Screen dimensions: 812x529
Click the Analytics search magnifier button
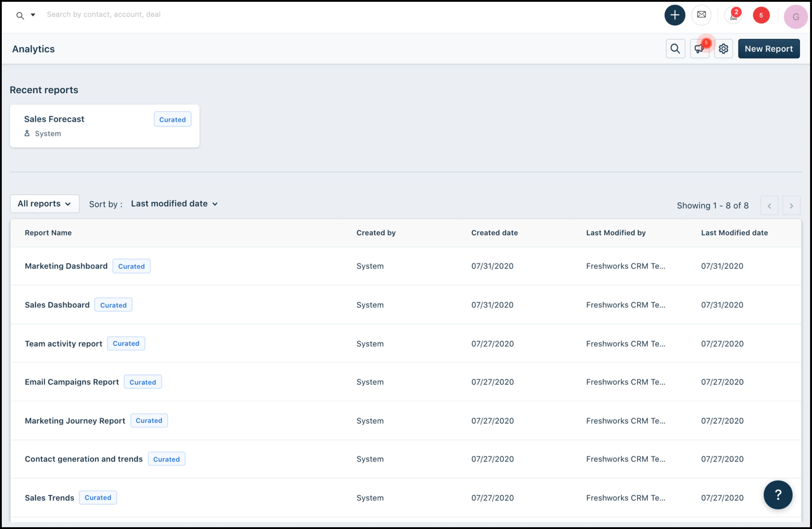click(x=675, y=49)
